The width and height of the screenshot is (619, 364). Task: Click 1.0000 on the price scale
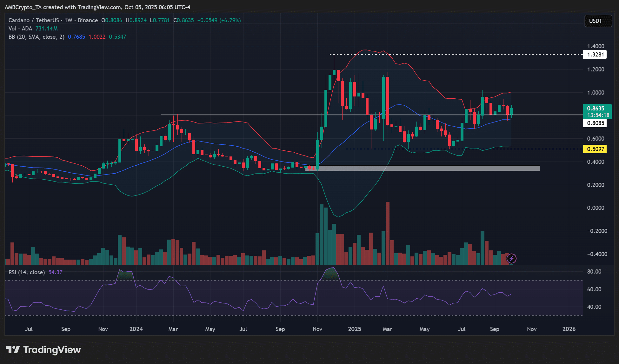596,92
